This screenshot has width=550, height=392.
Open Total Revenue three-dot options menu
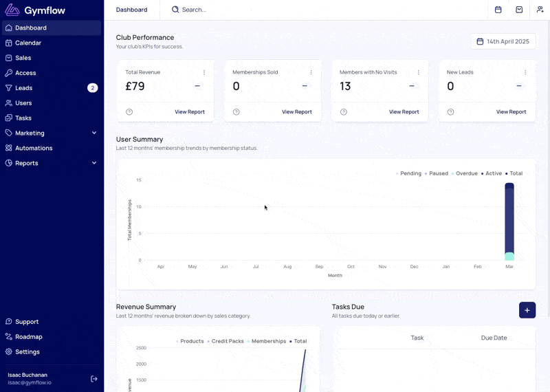[204, 72]
